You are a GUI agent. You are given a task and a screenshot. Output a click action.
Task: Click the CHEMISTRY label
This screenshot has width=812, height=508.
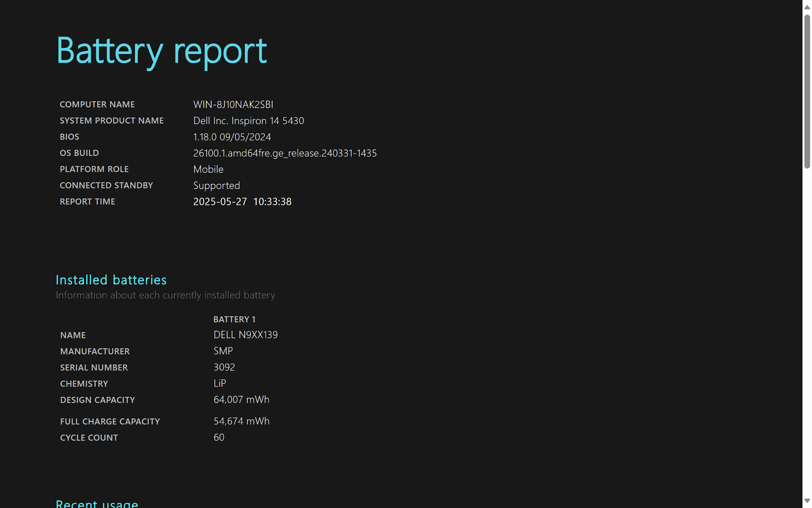pos(84,384)
